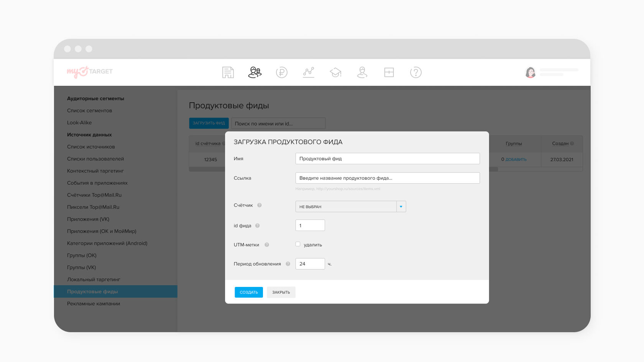Expand the Счётчик dropdown arrow

pos(401,206)
